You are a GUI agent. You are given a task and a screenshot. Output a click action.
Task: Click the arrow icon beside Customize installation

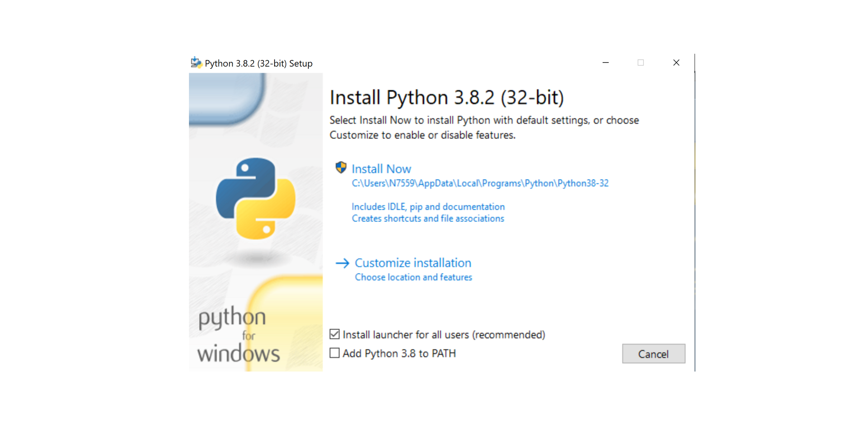pos(342,263)
